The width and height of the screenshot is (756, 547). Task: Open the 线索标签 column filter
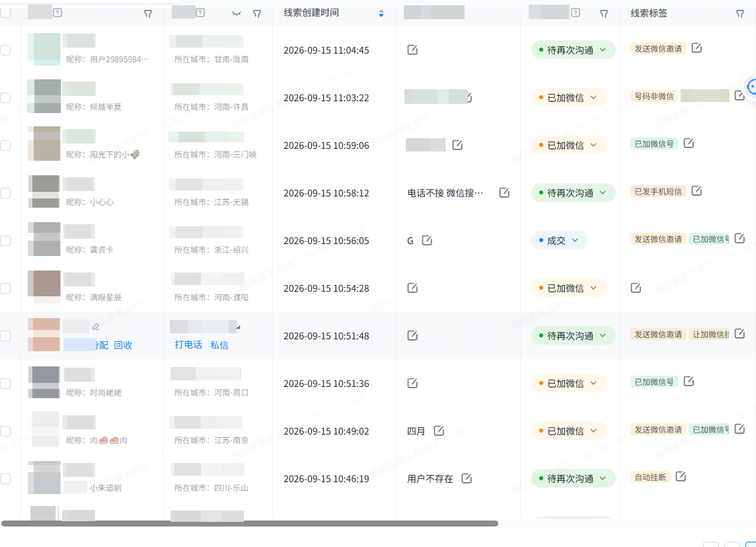point(740,14)
